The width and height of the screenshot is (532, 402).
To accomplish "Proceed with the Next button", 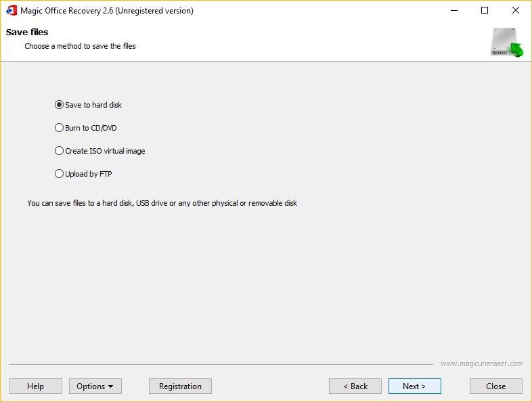I will click(414, 386).
